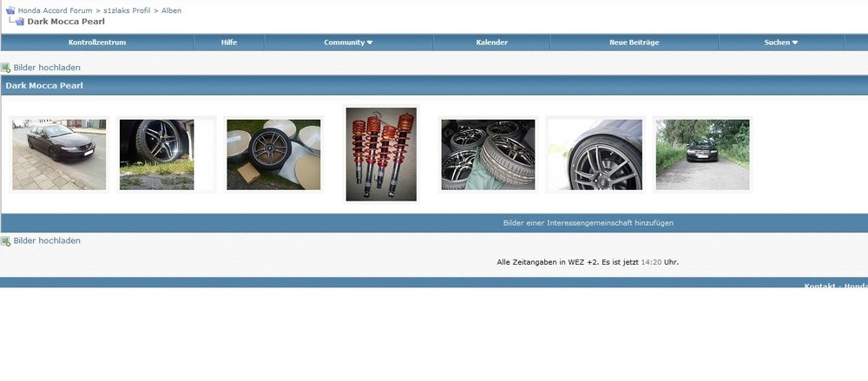Viewport: 868px width, 381px height.
Task: View the car on forest road thumbnail
Action: click(x=702, y=154)
